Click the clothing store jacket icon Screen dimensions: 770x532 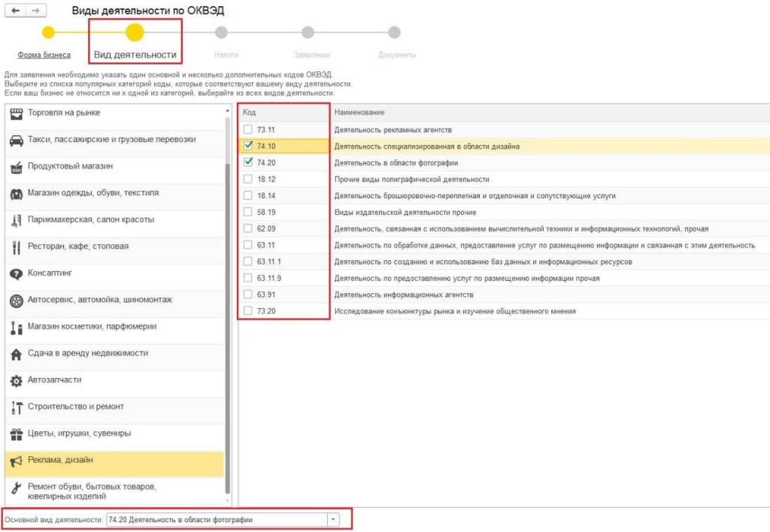coord(15,194)
